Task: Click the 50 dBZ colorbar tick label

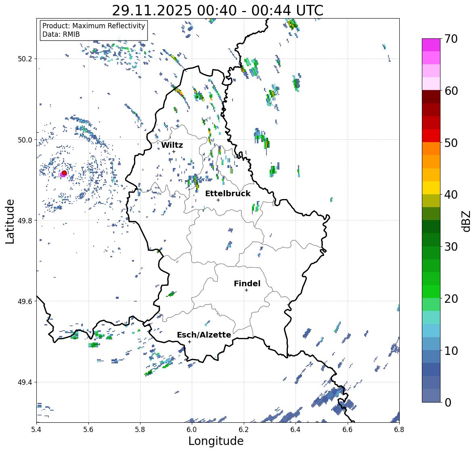Action: tap(451, 143)
